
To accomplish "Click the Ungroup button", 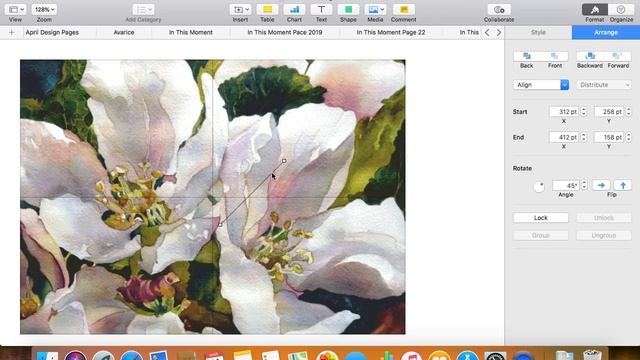I will click(x=604, y=236).
